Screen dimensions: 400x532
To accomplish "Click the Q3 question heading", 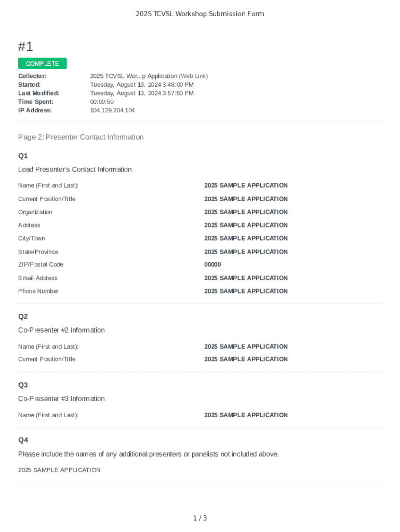I will [x=23, y=385].
